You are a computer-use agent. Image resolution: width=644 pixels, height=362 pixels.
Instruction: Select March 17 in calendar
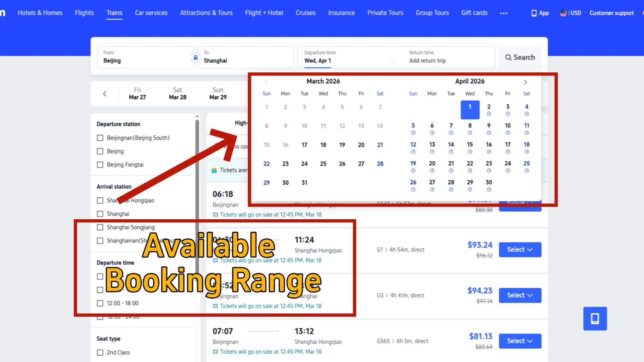(x=304, y=145)
